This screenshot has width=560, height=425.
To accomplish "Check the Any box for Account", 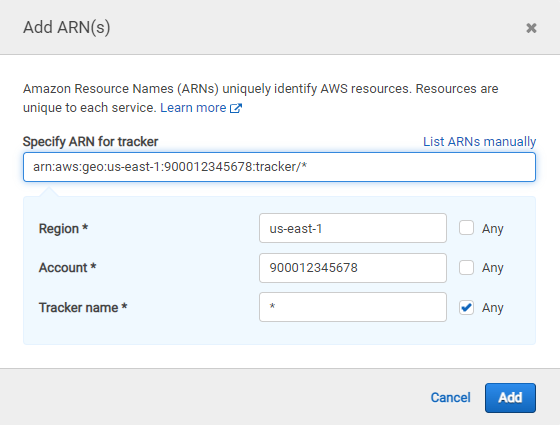I will [466, 268].
